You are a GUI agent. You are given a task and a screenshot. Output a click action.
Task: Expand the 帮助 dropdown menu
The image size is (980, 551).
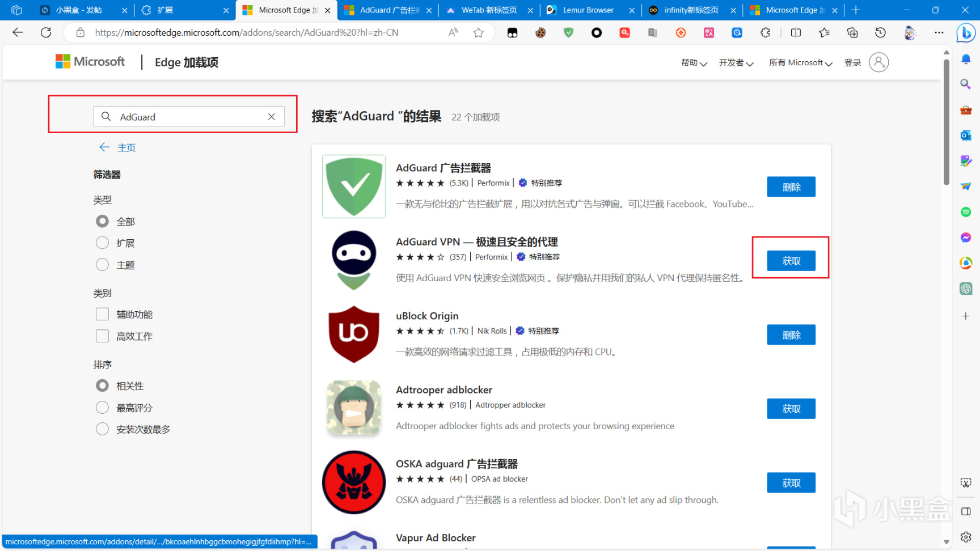point(694,62)
